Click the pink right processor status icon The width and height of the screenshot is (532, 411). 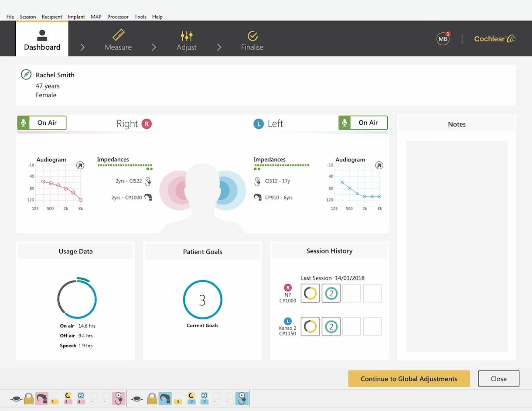pos(41,398)
